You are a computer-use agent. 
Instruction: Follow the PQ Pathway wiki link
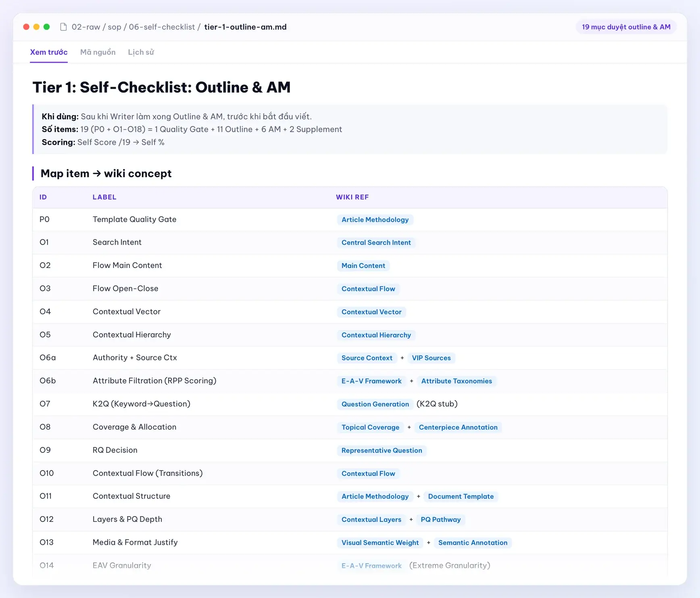(441, 519)
